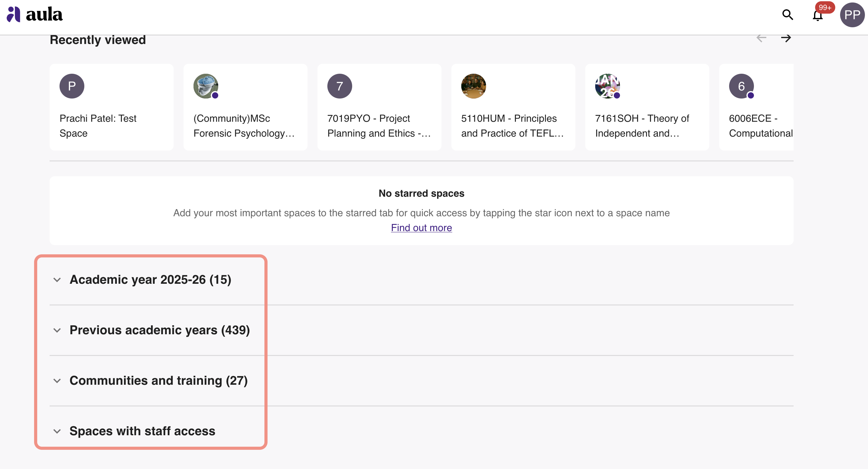Click the 7 avatar of 7019PYO space
868x469 pixels.
pyautogui.click(x=340, y=86)
